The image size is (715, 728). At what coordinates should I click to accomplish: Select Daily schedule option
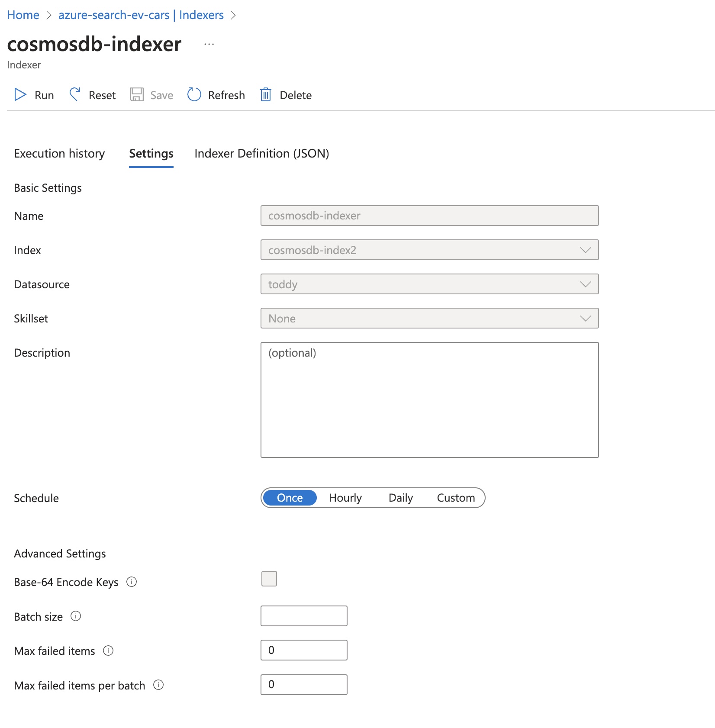point(400,498)
